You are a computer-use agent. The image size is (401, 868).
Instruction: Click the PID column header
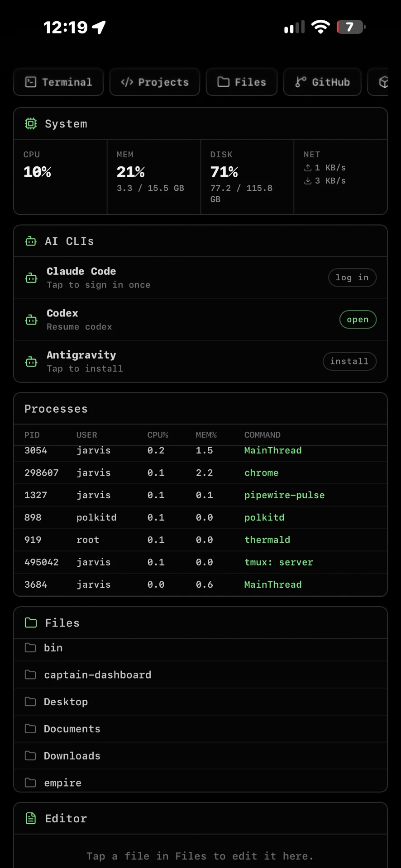32,435
